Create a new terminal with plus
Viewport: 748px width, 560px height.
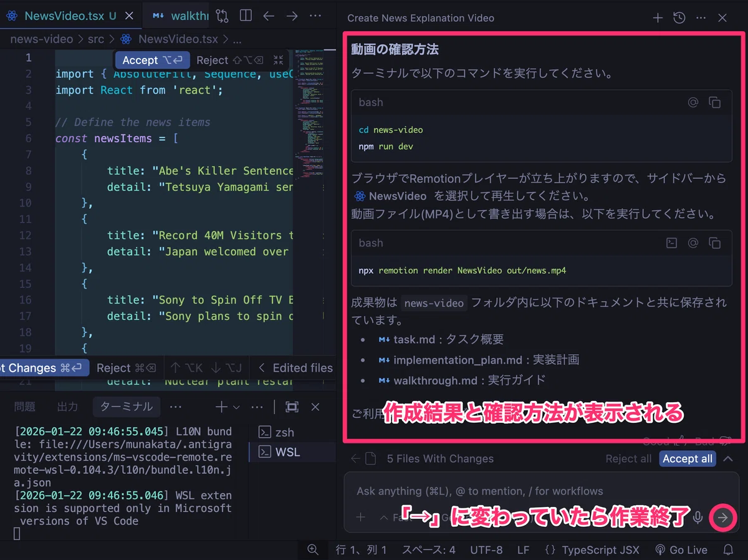point(221,407)
